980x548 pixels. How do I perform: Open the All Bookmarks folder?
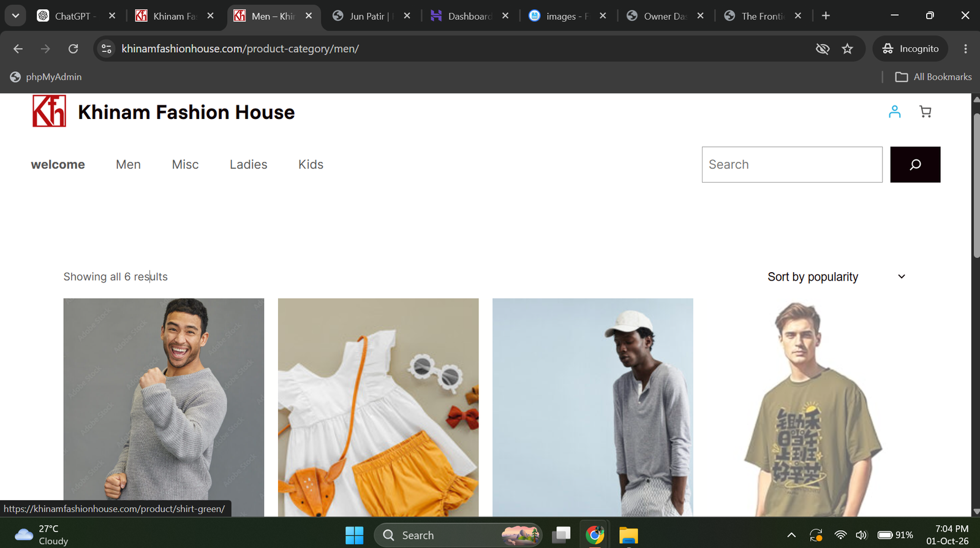[933, 77]
